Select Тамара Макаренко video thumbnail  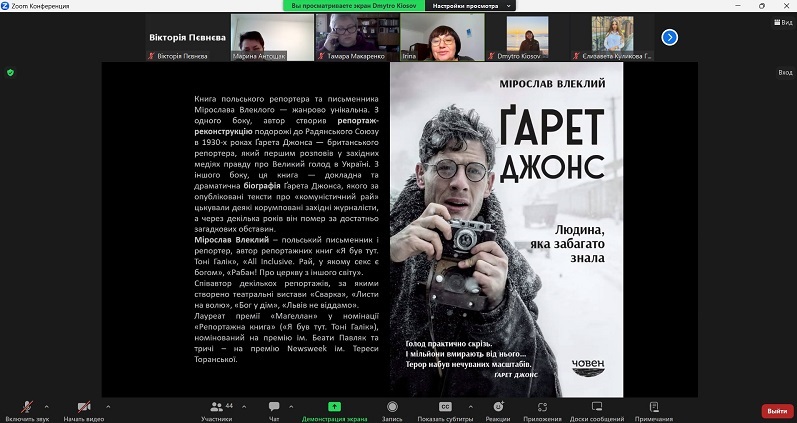pos(357,37)
